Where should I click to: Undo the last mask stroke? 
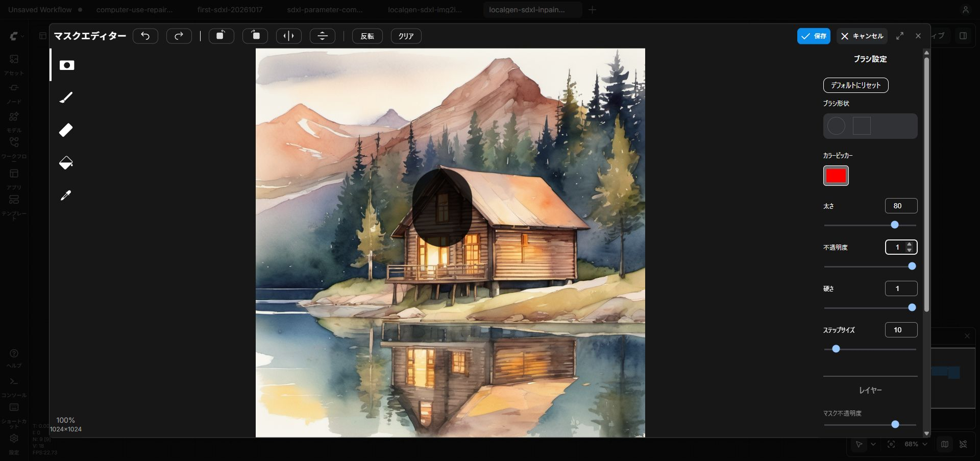tap(145, 36)
